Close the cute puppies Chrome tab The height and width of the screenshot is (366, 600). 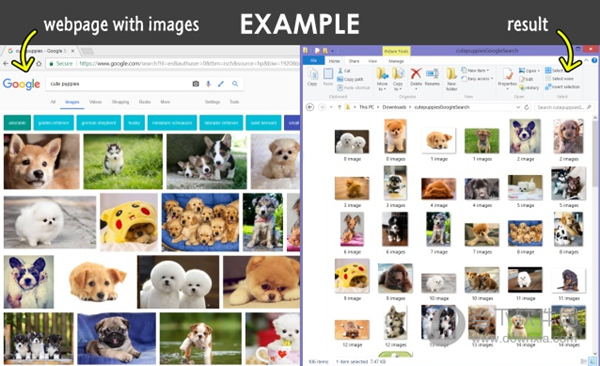click(x=72, y=51)
